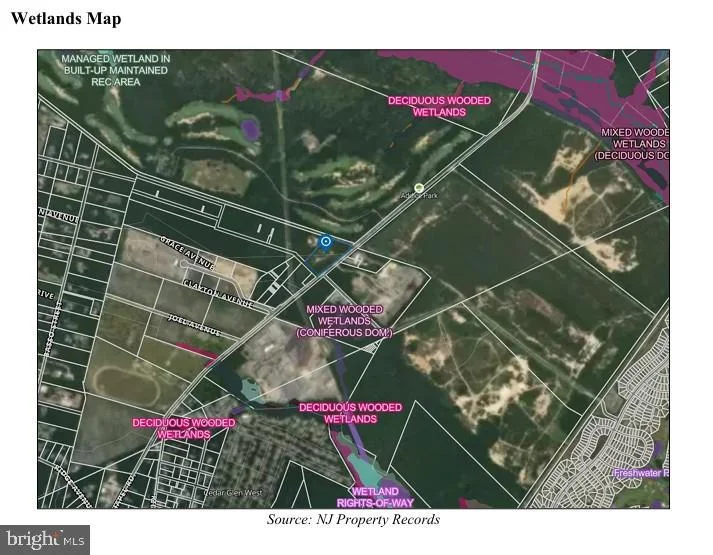
Task: Select the Joel Avenue street label
Action: point(194,325)
